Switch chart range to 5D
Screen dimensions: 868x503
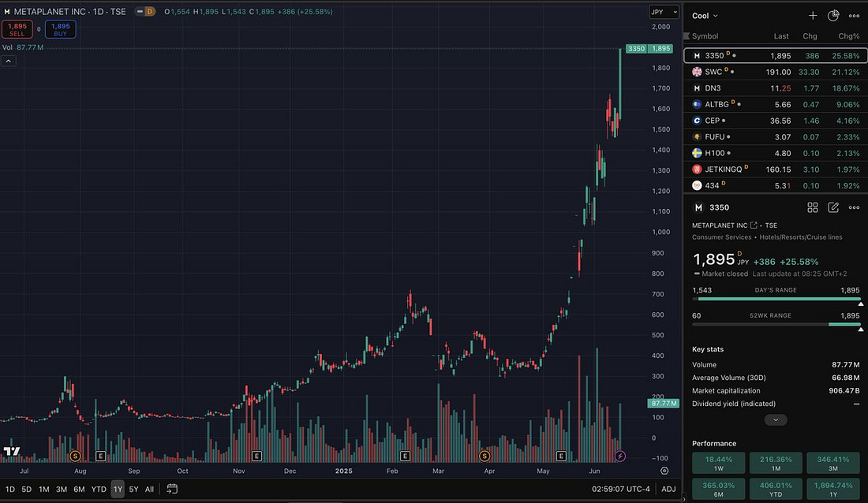click(26, 489)
